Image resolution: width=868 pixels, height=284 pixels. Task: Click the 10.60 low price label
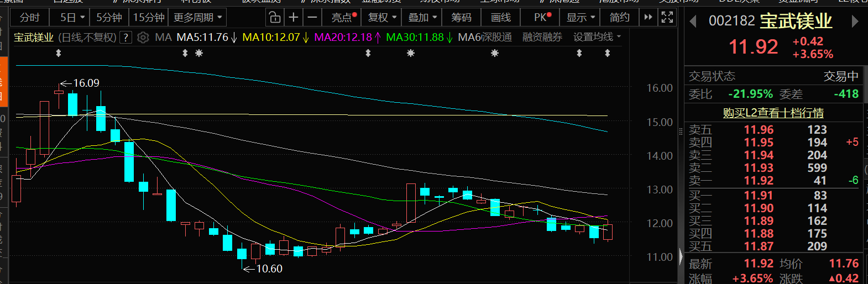click(269, 269)
